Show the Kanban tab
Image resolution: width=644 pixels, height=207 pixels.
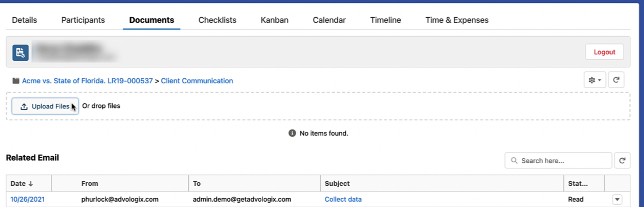click(274, 20)
